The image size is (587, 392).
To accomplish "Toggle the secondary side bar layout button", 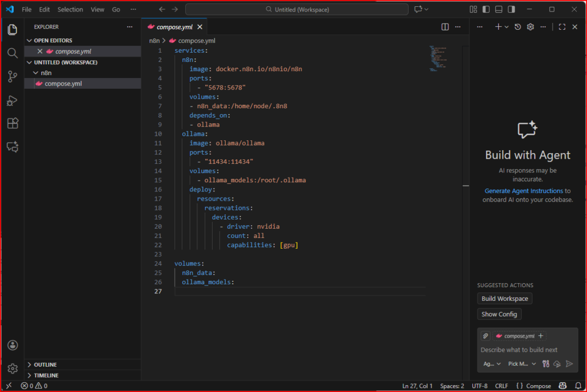I will pyautogui.click(x=511, y=9).
